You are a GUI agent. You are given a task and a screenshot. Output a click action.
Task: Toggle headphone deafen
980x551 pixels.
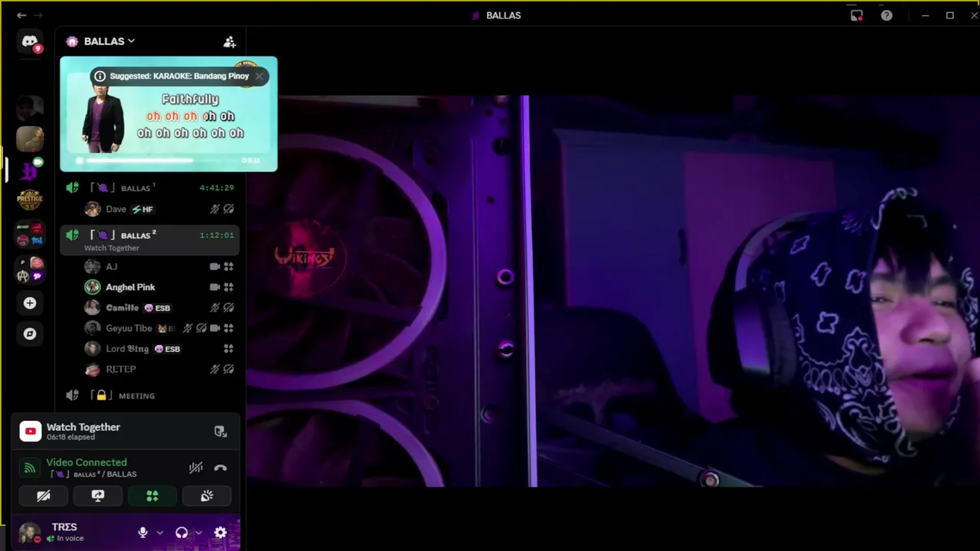point(181,533)
